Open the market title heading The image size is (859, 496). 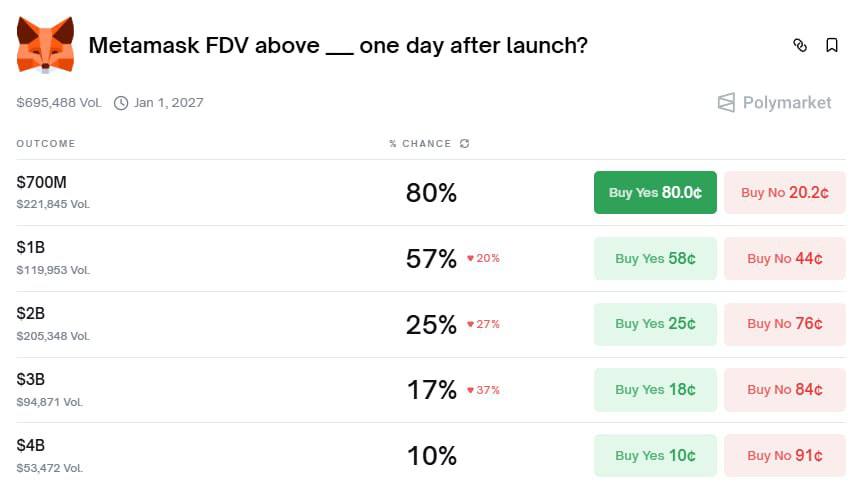tap(338, 46)
